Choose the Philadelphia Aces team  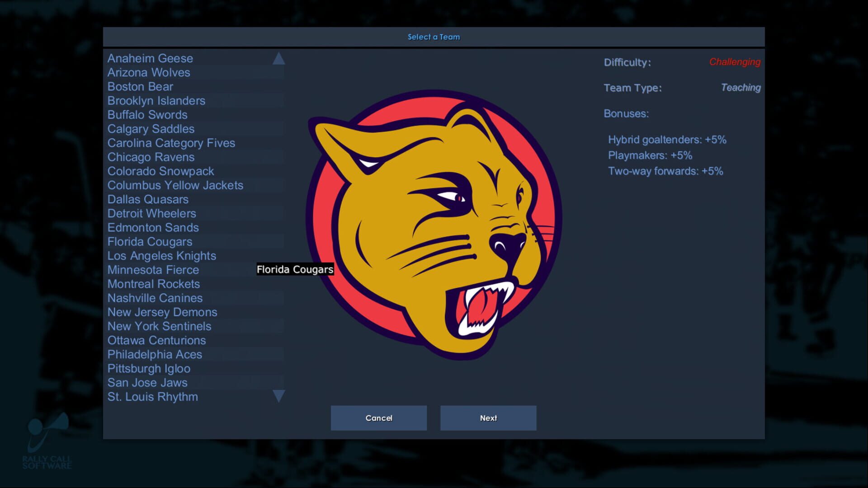(155, 355)
